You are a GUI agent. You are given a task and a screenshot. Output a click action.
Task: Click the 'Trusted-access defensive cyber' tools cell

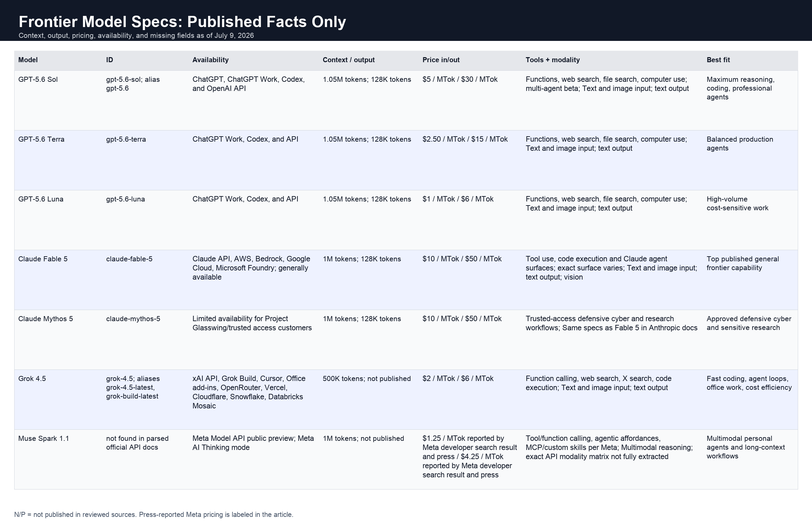pyautogui.click(x=611, y=324)
